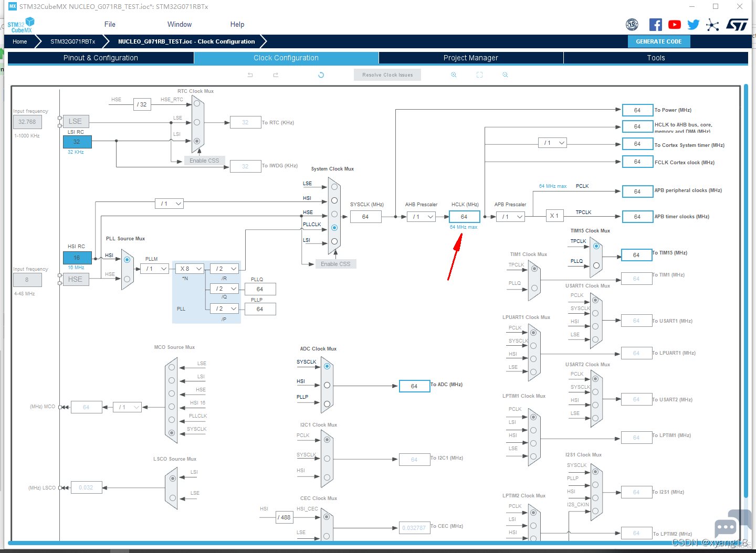Zoom in on the clock diagram
756x553 pixels.
(454, 75)
